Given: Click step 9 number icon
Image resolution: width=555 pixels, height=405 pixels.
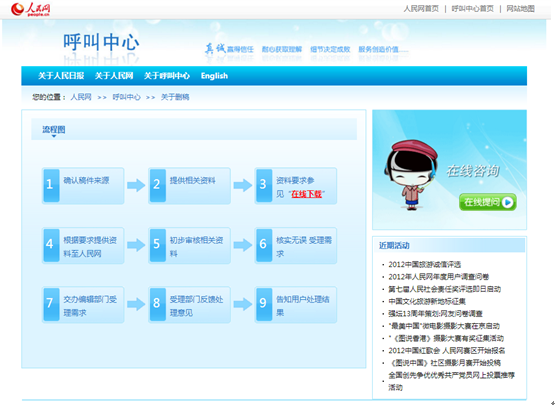Looking at the screenshot, I should pos(264,304).
